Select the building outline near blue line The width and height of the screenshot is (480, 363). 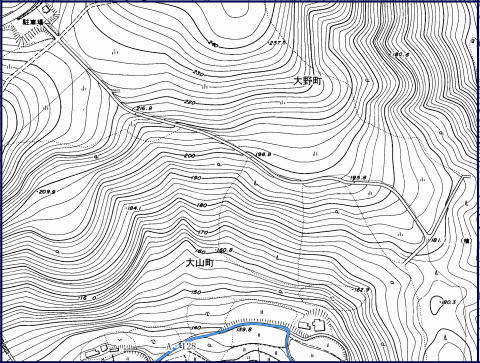click(319, 324)
